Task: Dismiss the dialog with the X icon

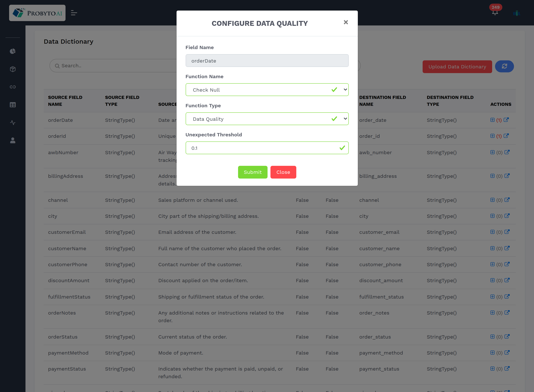Action: (x=346, y=22)
